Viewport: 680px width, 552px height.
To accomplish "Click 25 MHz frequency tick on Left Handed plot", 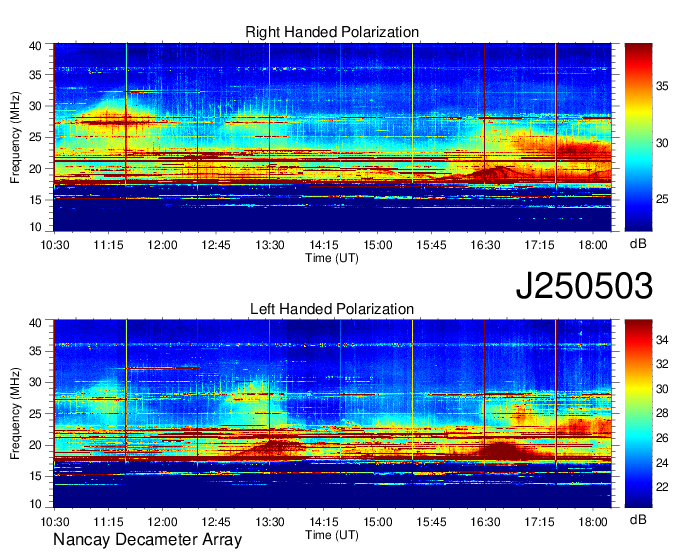I will coord(35,414).
